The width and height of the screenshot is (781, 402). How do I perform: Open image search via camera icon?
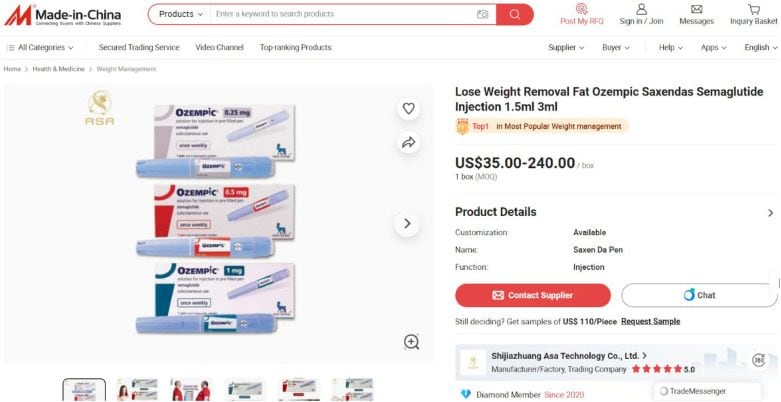click(x=482, y=14)
